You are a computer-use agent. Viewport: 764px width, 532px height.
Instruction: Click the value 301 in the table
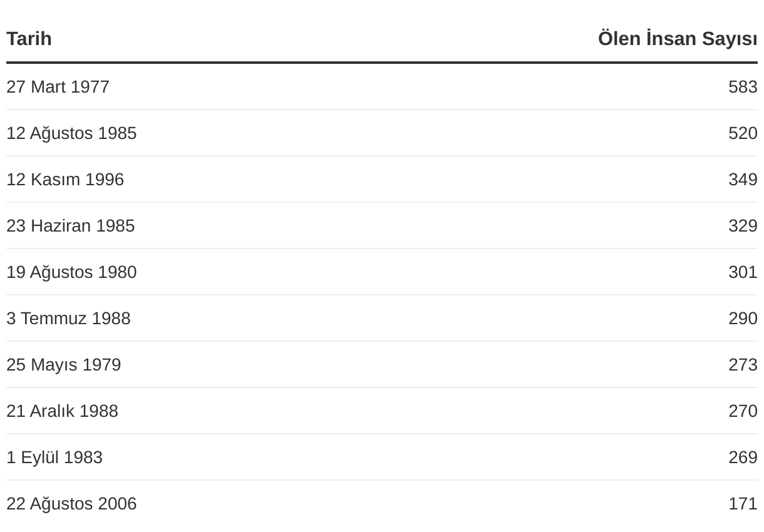tap(743, 272)
